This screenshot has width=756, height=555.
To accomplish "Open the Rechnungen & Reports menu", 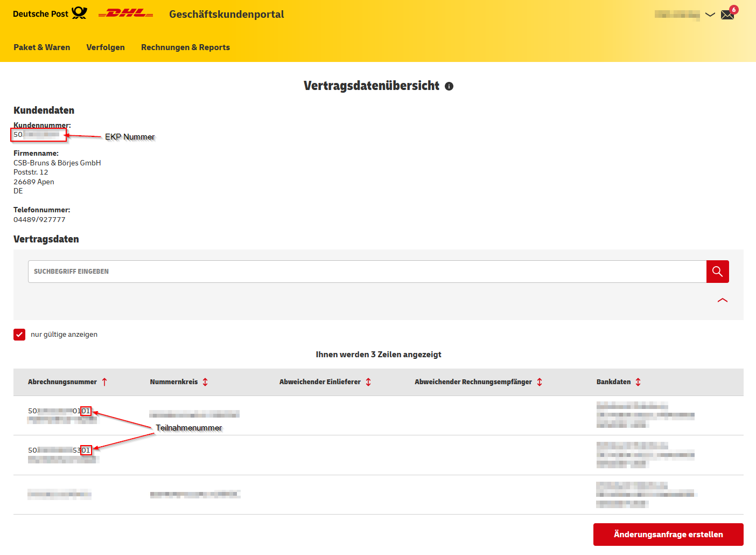I will (185, 47).
